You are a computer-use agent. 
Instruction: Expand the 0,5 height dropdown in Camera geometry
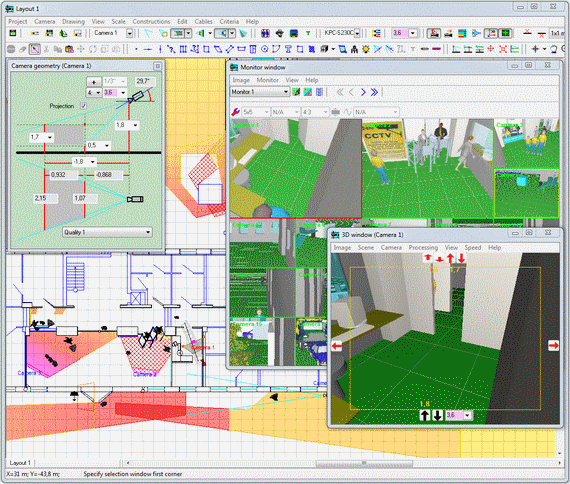tap(107, 145)
